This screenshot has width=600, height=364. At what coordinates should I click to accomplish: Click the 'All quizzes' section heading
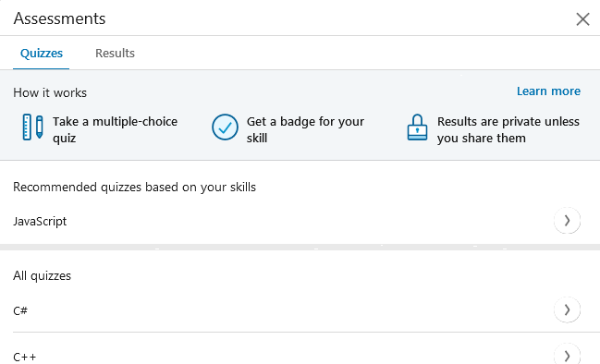43,275
